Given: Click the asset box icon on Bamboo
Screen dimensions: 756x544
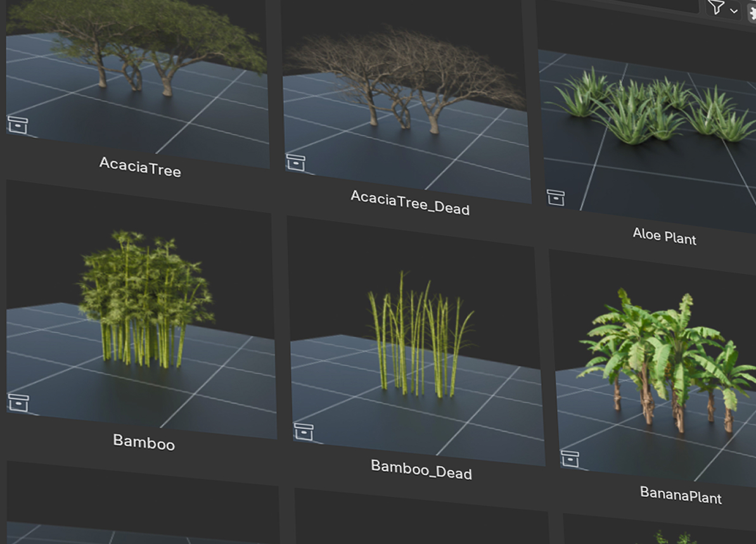Looking at the screenshot, I should (18, 403).
